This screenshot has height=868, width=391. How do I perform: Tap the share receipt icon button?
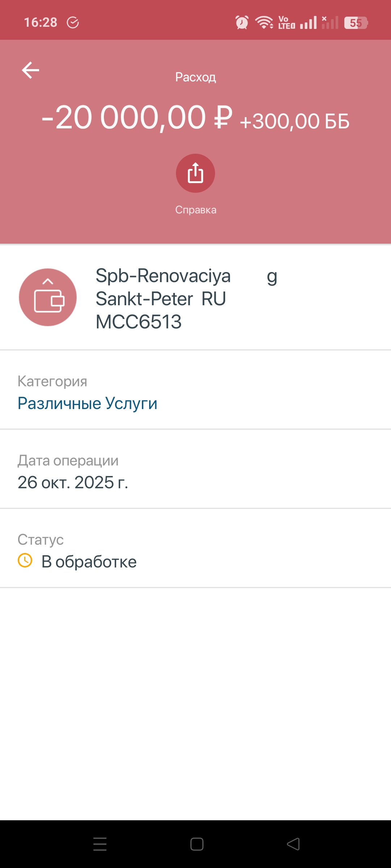(x=195, y=173)
